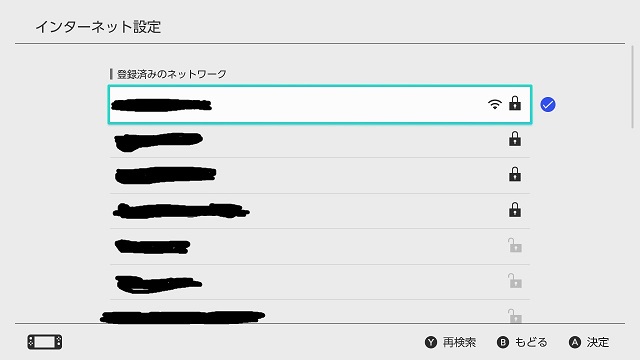Click the unlocked padlock on sixth network
The height and width of the screenshot is (360, 640).
click(x=515, y=281)
